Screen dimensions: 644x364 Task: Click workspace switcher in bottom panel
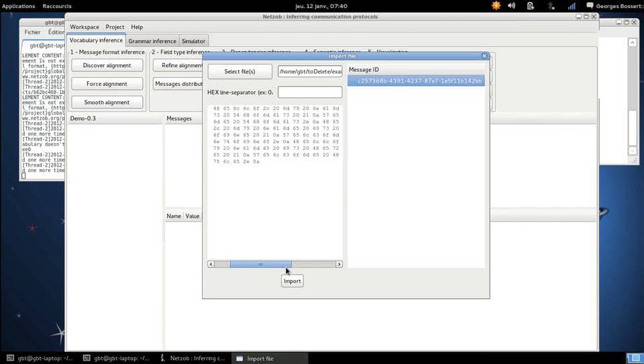635,358
